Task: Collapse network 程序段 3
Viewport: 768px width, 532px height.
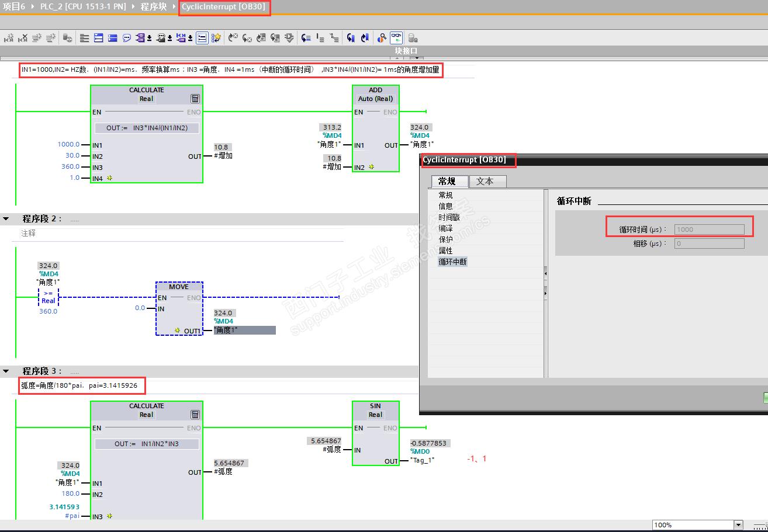Action: pos(6,371)
